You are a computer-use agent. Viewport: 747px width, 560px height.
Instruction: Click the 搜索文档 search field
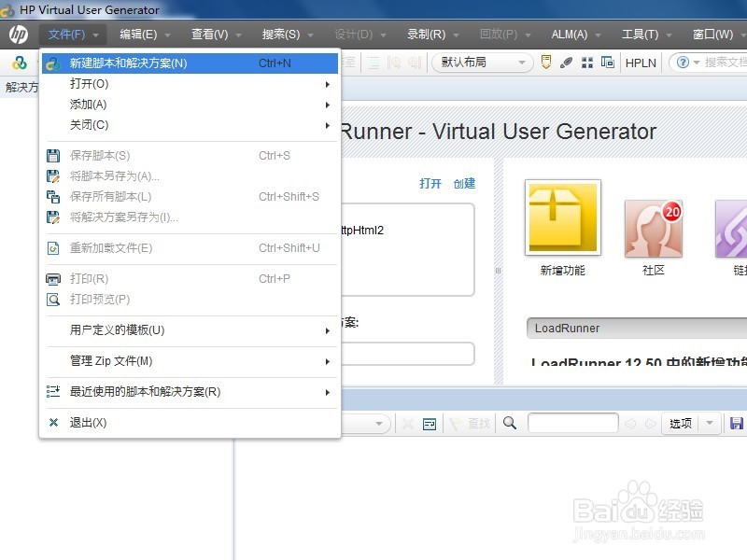click(725, 63)
